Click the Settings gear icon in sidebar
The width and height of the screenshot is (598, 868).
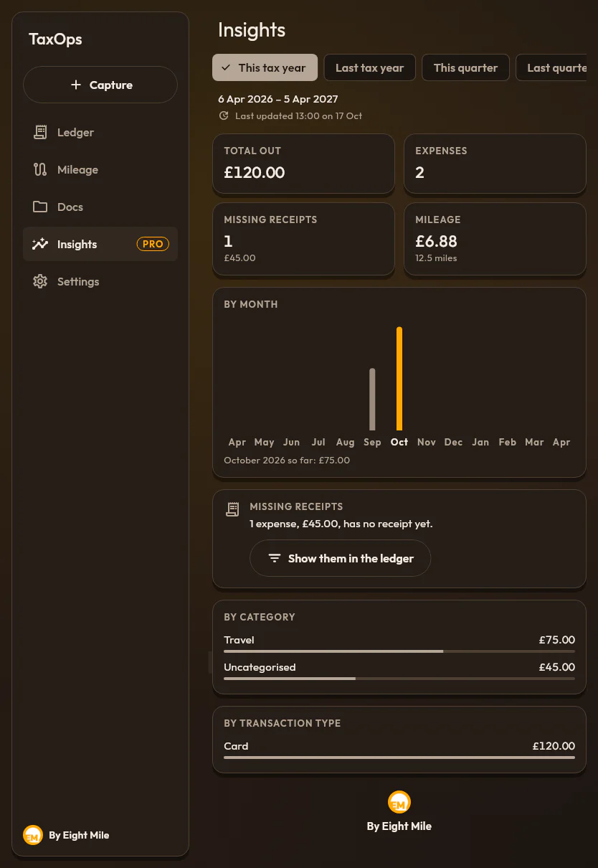(x=40, y=281)
